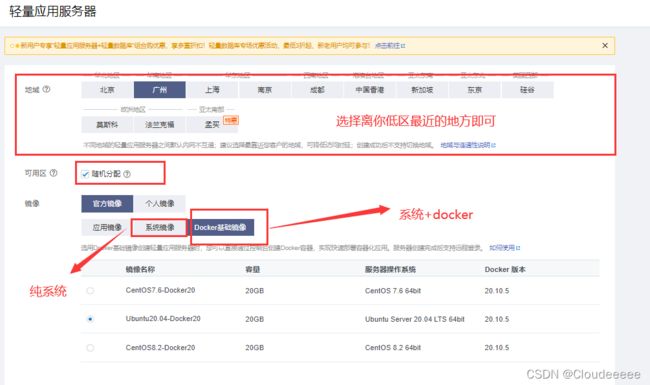Toggle the 随机分配 checkbox
This screenshot has height=385, width=650.
(x=85, y=174)
